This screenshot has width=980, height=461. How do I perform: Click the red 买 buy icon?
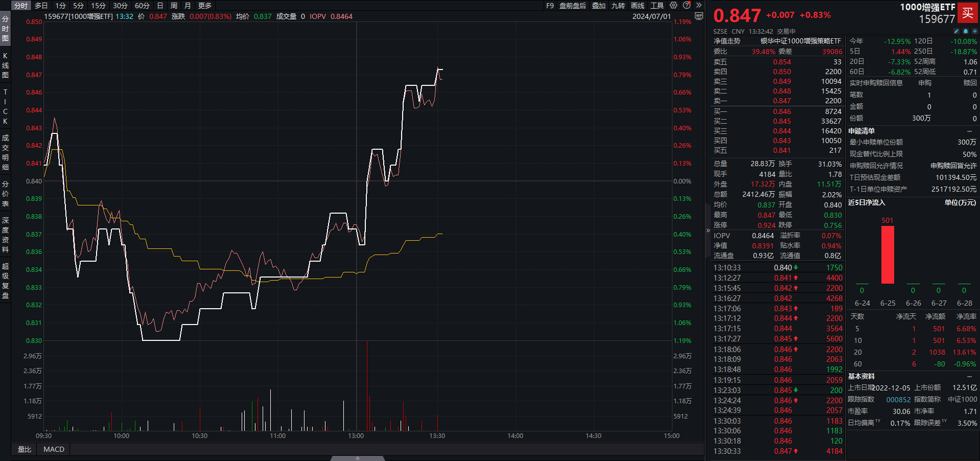968,13
